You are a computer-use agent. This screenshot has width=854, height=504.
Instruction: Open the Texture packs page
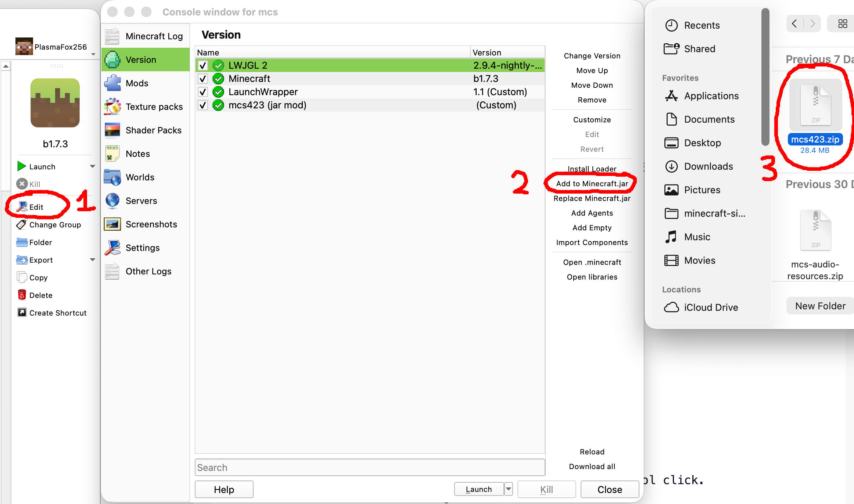tap(146, 107)
